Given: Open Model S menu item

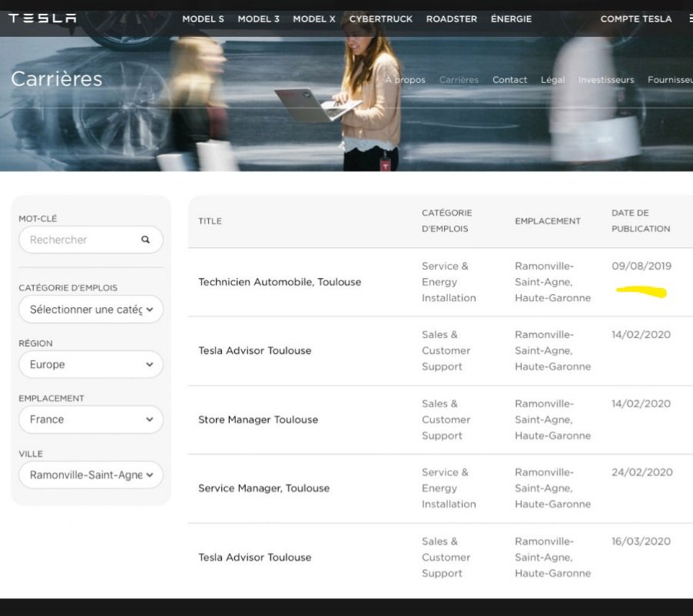Looking at the screenshot, I should click(x=203, y=18).
